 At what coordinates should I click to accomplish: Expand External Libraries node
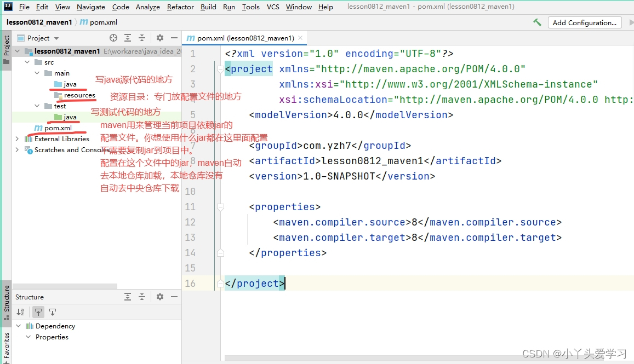coord(17,138)
